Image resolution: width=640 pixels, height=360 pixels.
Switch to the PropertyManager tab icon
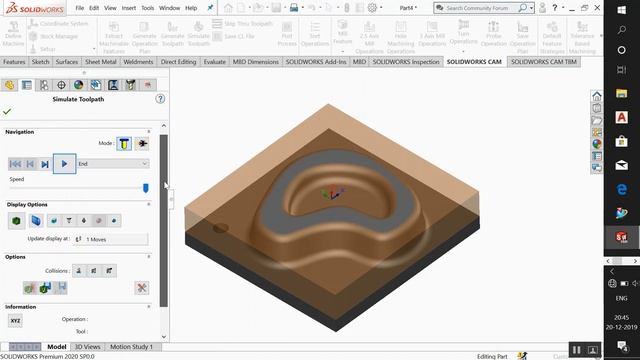pos(27,85)
